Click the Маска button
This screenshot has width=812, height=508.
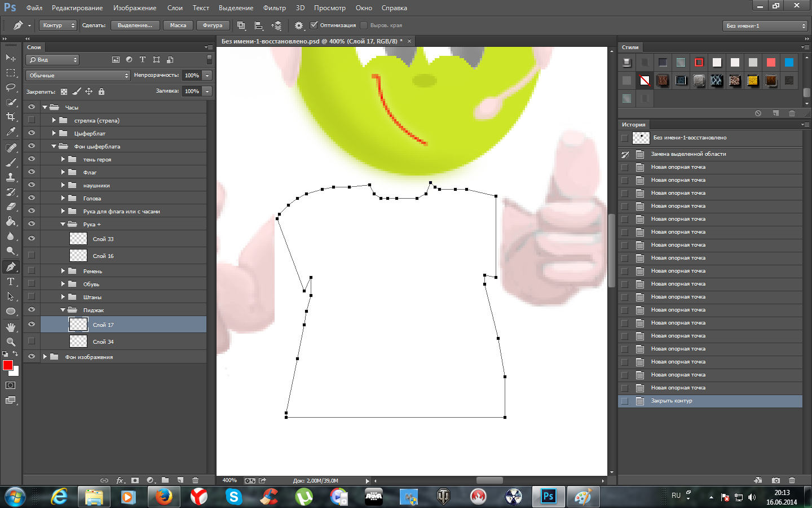pos(178,25)
